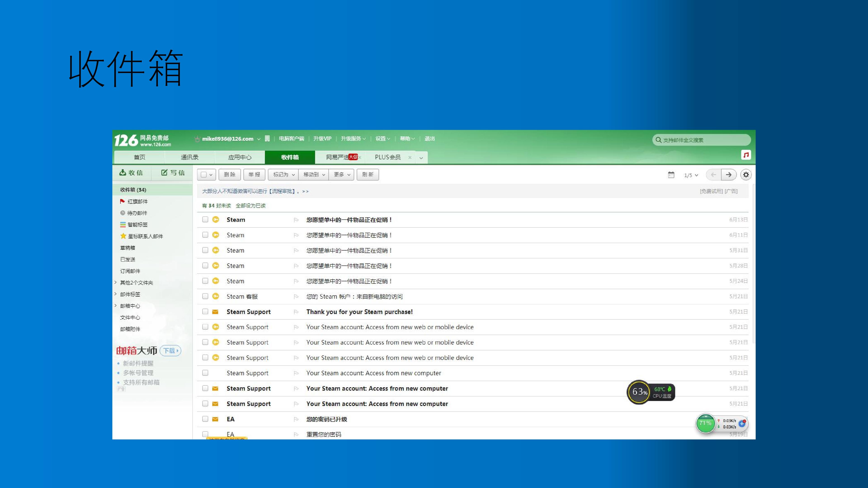Check the box for the EA password upgraded email
The image size is (868, 488).
[x=205, y=419]
